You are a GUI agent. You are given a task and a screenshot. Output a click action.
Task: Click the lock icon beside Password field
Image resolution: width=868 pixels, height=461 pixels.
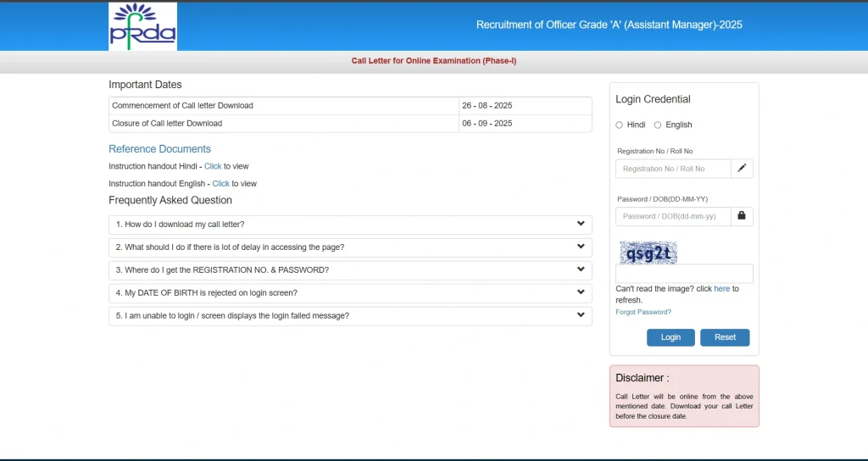point(742,216)
